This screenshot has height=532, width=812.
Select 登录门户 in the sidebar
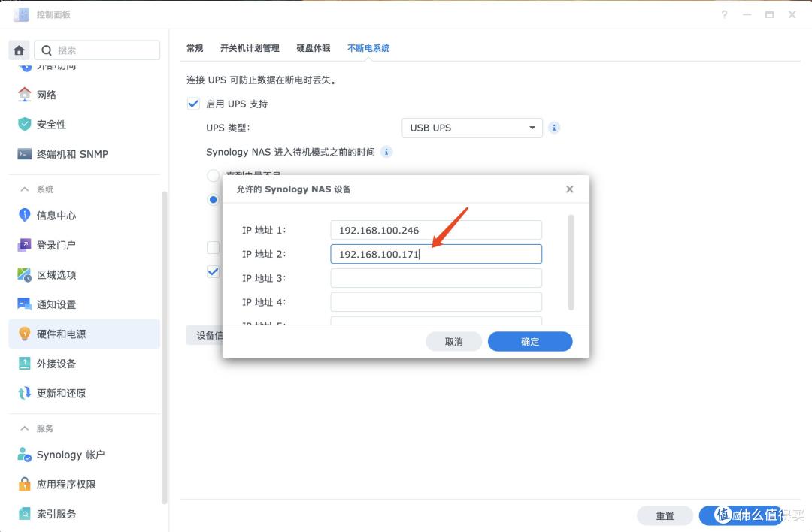tap(84, 245)
